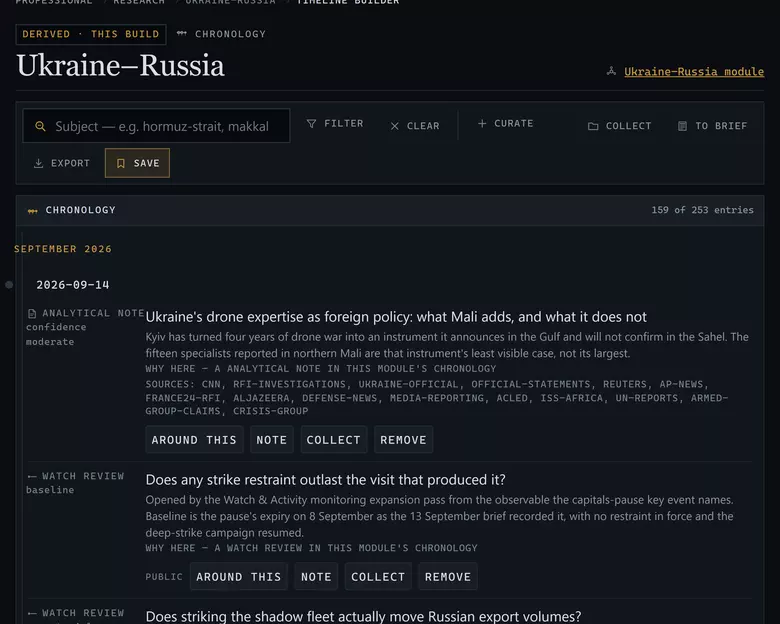Click the X icon next to CLEAR

(394, 126)
